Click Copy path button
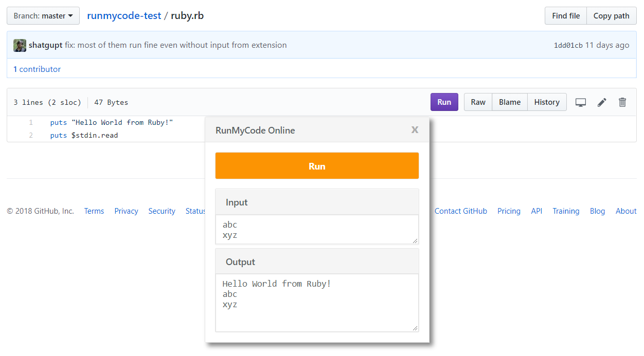The image size is (644, 356). tap(611, 16)
